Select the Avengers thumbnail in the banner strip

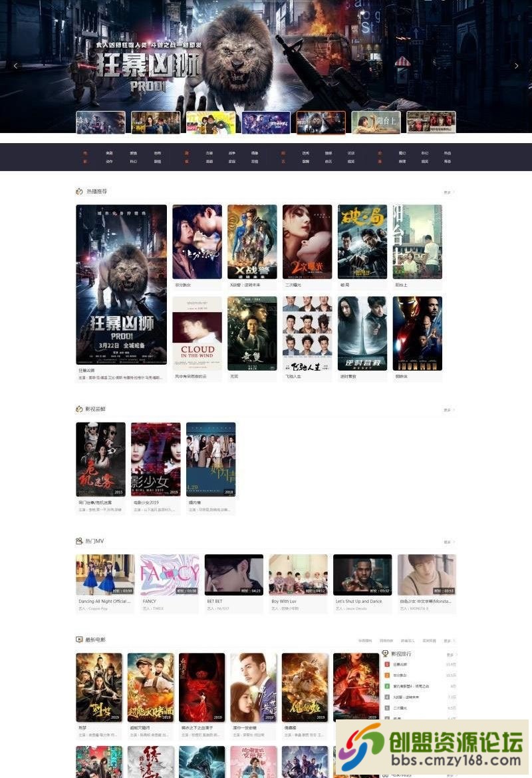click(x=266, y=122)
